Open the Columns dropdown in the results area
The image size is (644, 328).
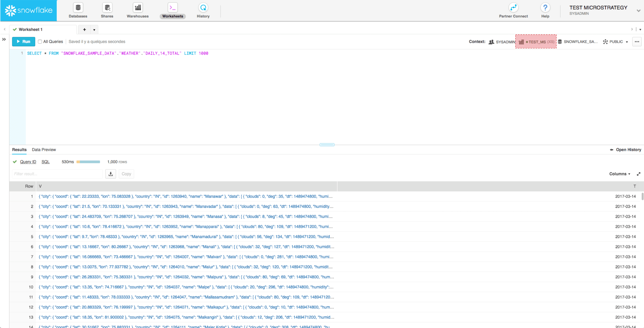point(620,174)
